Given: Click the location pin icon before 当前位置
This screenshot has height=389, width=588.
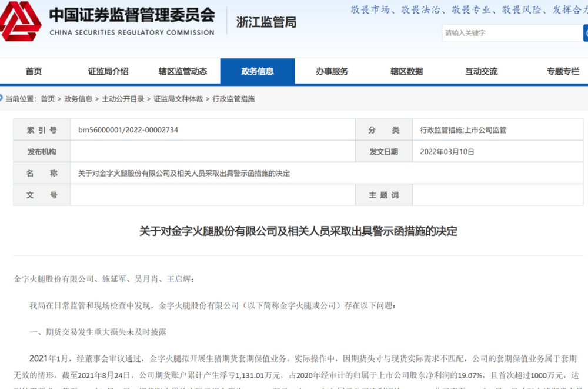Looking at the screenshot, I should [x=1, y=98].
